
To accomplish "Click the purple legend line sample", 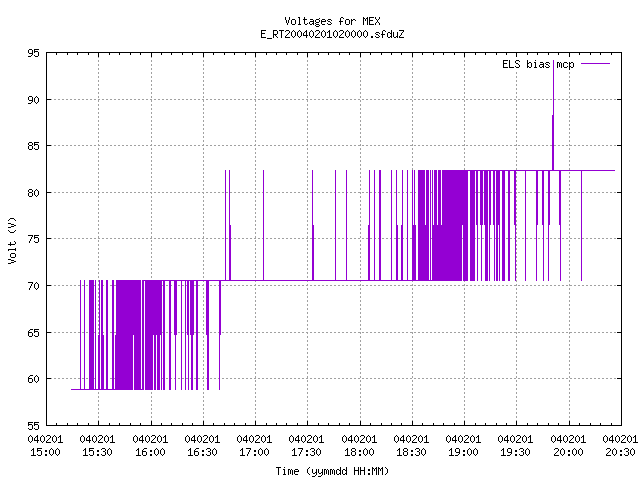I will (595, 64).
